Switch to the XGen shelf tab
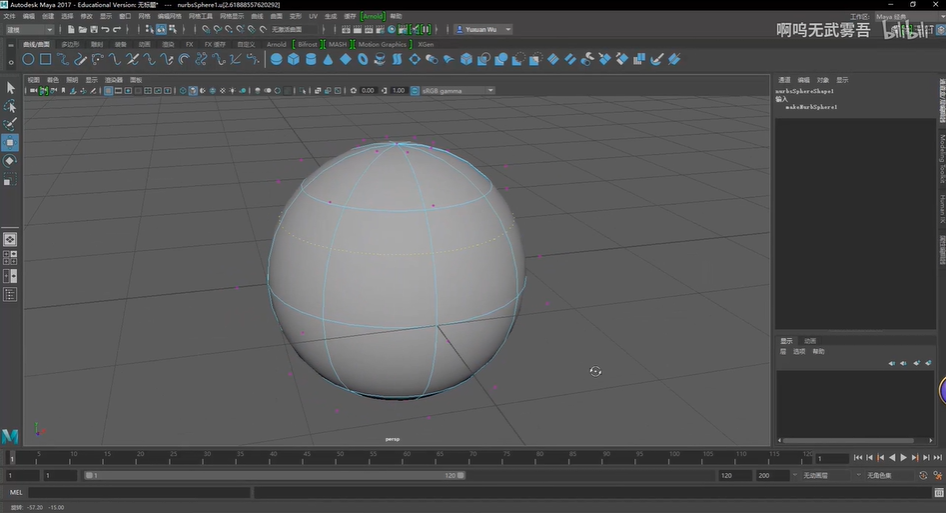 [x=426, y=44]
